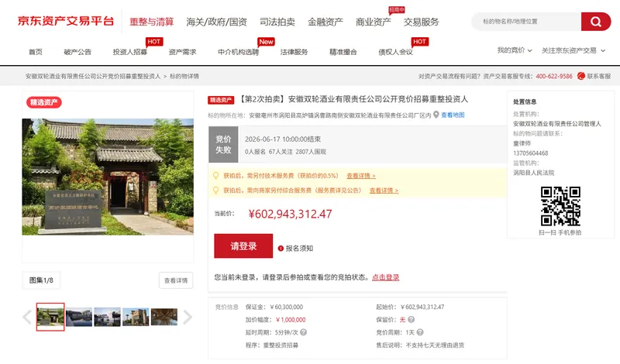
Task: Show previous gallery thumbnails with left arrow
Action: point(27,317)
